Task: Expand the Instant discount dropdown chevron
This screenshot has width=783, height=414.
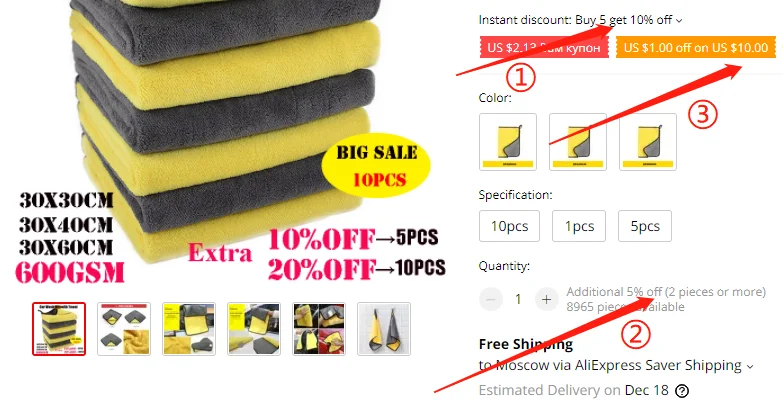Action: point(679,20)
